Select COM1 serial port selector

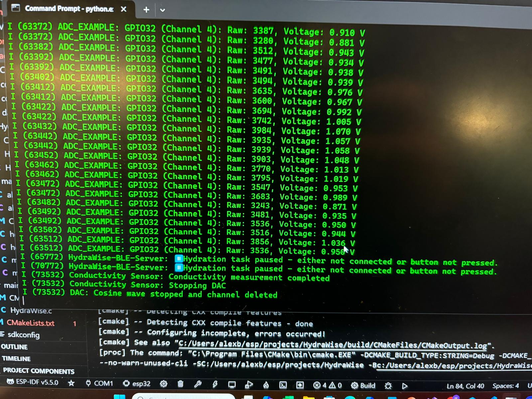coord(99,383)
